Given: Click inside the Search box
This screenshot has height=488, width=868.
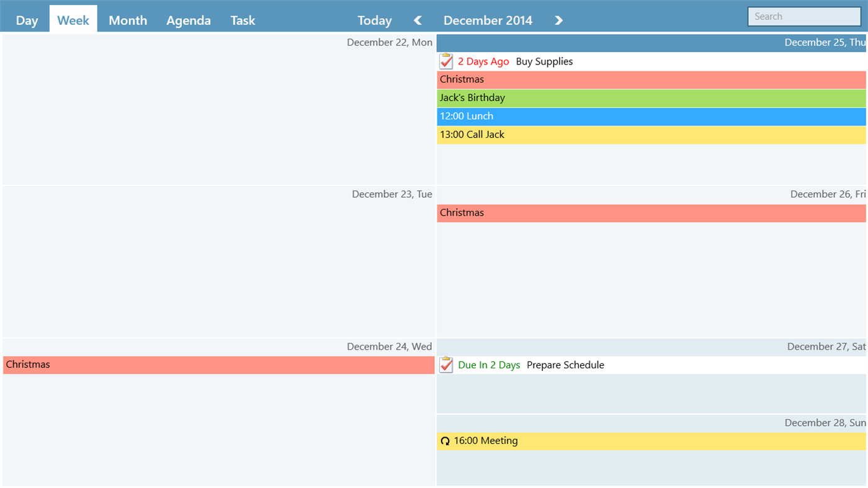Looking at the screenshot, I should point(803,16).
